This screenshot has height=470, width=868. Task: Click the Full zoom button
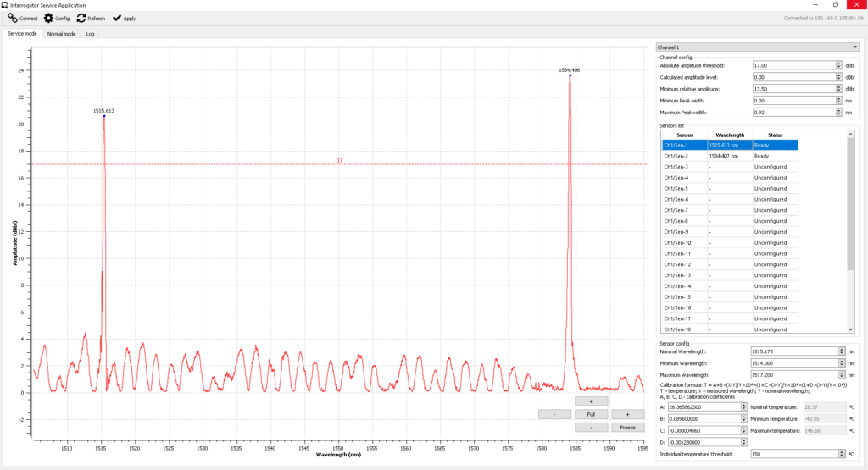tap(591, 414)
